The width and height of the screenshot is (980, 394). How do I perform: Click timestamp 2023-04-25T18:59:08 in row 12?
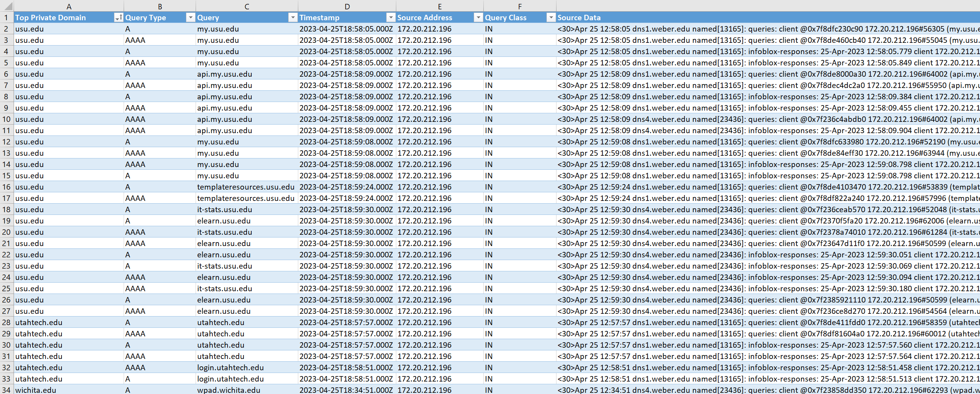(347, 142)
